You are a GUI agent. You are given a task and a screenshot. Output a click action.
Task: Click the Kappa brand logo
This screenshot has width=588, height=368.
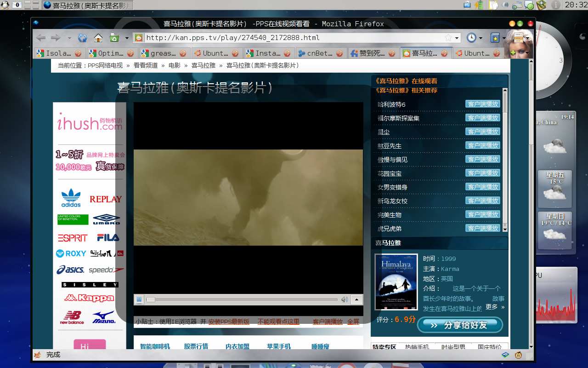[89, 298]
